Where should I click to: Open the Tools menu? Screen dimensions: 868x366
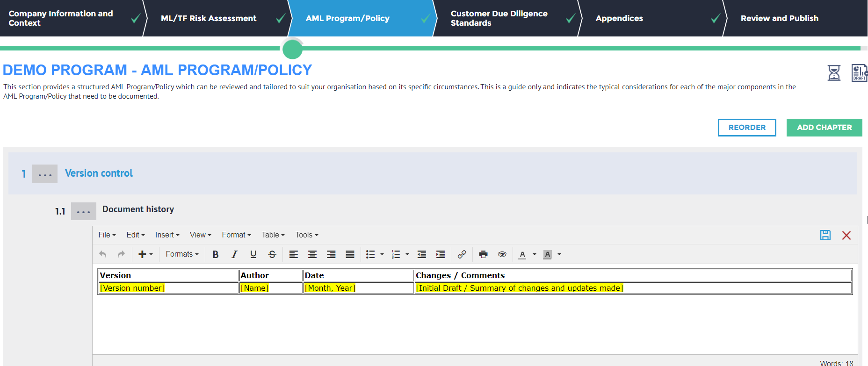[x=307, y=235]
